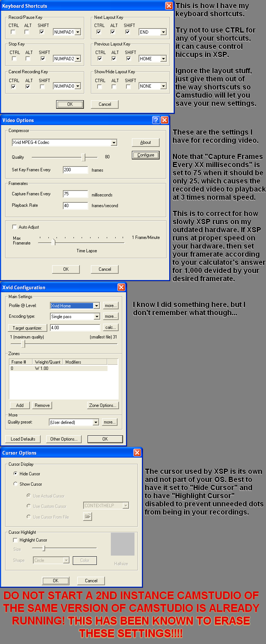Image resolution: width=266 pixels, height=644 pixels.
Task: Click Cancel in Keyboard Shortcuts dialog
Action: click(105, 104)
